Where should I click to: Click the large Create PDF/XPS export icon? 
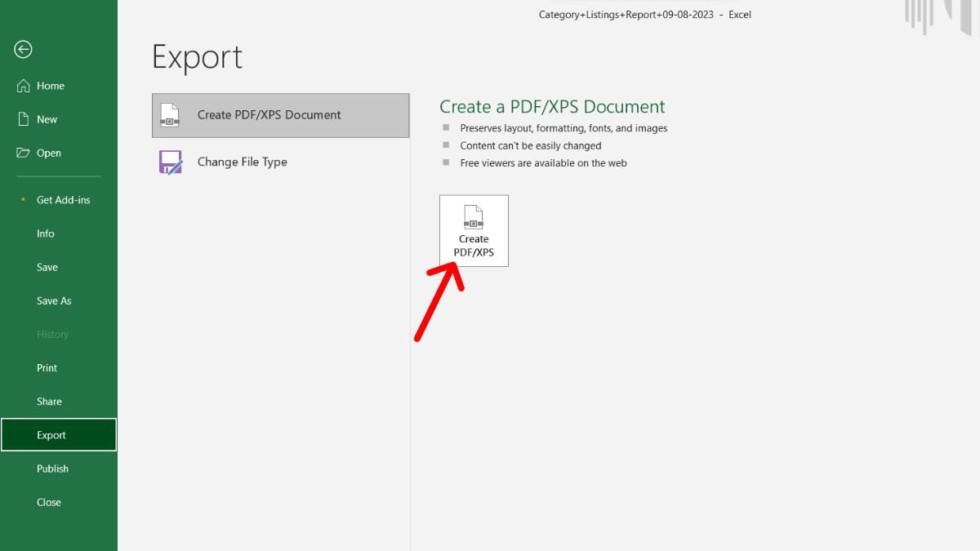474,229
